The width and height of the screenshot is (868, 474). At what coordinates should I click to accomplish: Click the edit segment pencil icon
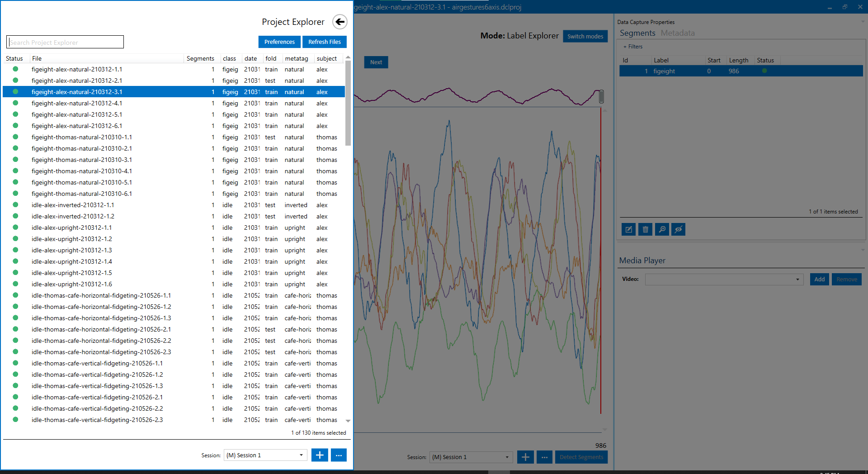628,229
